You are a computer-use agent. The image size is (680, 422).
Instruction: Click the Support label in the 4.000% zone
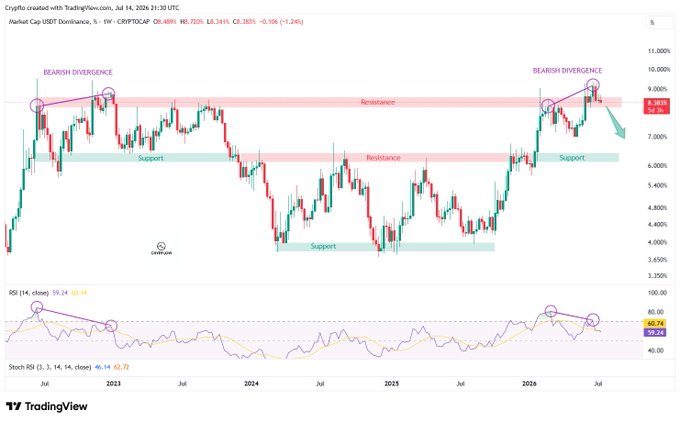[323, 246]
